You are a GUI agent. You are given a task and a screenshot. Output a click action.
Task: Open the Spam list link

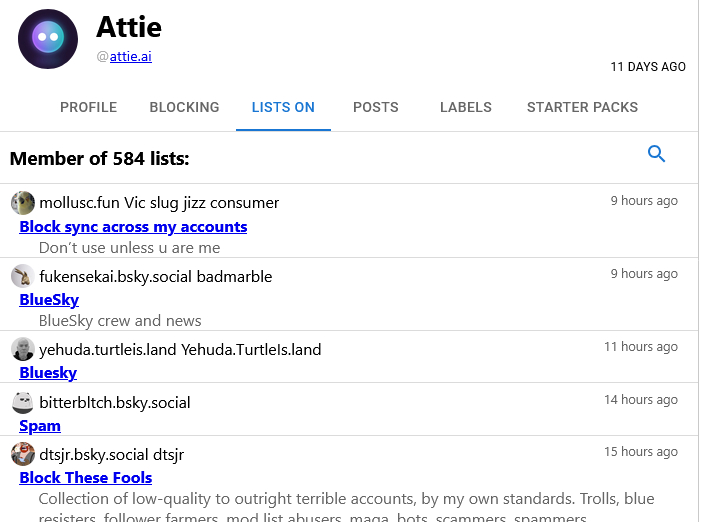point(40,426)
